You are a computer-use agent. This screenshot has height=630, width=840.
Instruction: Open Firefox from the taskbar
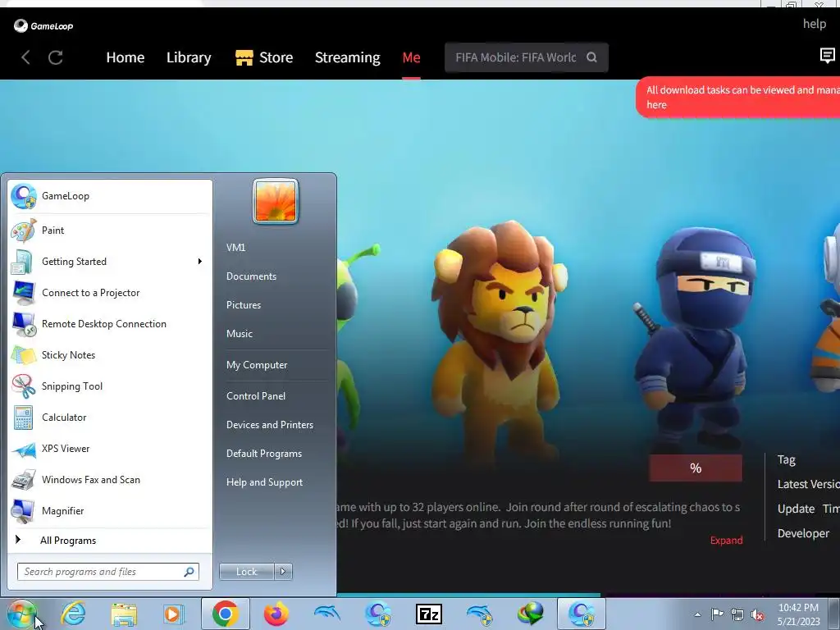tap(276, 614)
